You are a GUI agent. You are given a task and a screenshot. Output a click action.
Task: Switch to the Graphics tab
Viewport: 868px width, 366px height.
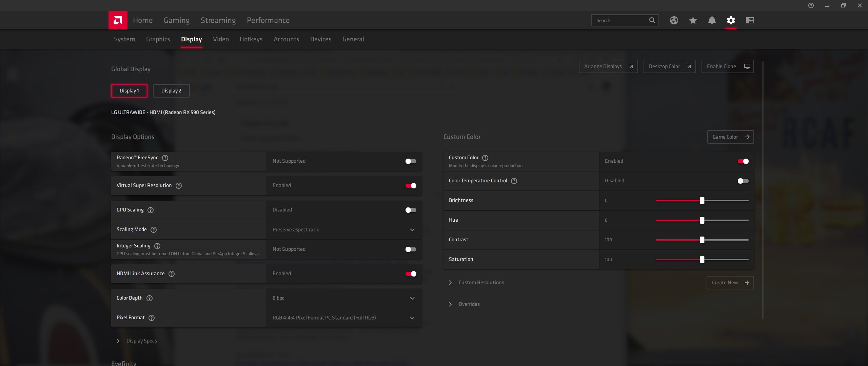pos(158,39)
